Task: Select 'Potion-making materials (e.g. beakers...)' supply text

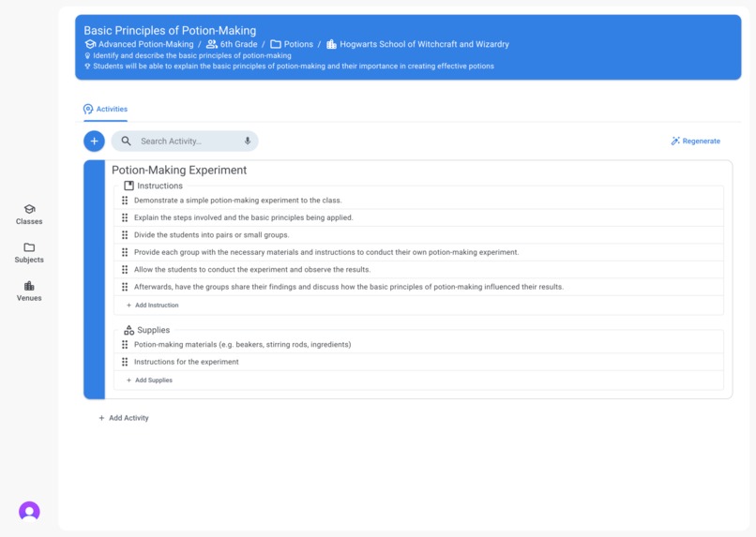Action: click(x=243, y=345)
